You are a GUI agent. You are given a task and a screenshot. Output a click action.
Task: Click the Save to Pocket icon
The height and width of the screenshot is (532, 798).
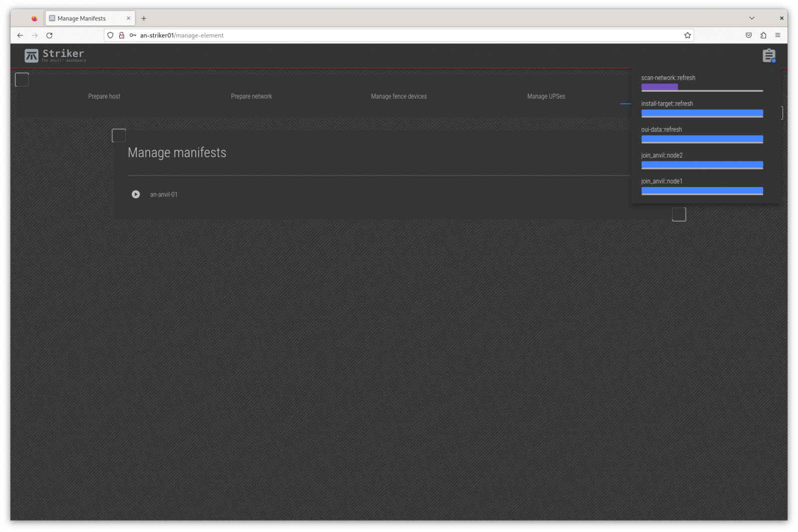[749, 35]
